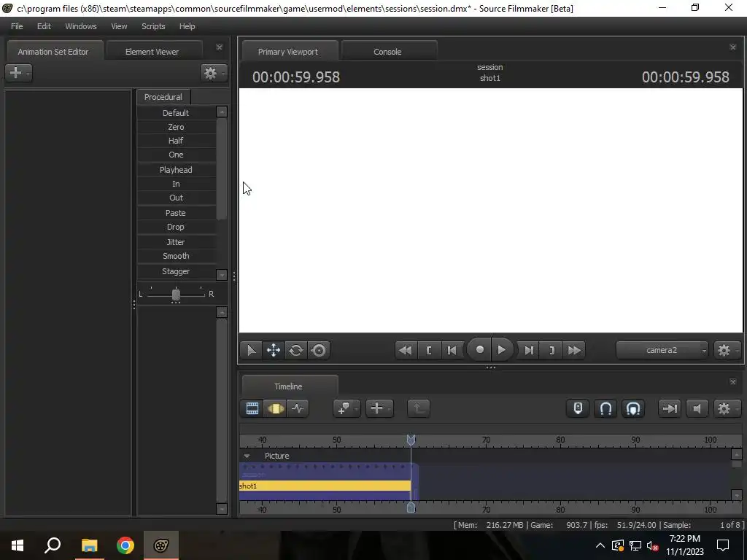
Task: Fast-forward playback with double-right arrows
Action: pyautogui.click(x=574, y=351)
